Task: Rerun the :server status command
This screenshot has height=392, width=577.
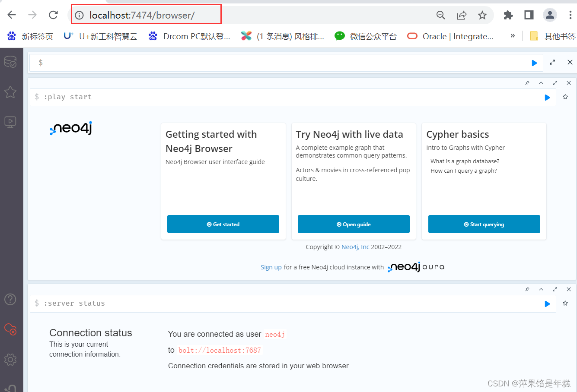Action: [547, 304]
